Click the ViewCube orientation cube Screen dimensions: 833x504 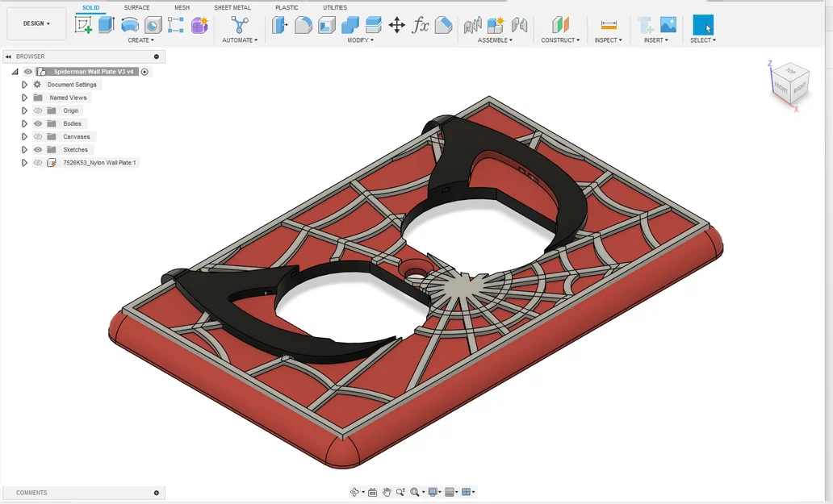coord(789,85)
